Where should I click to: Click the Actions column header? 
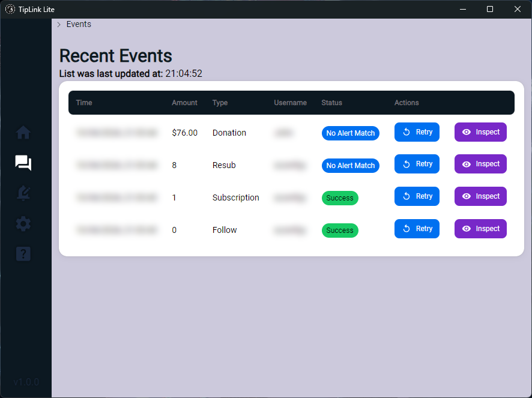click(x=407, y=103)
